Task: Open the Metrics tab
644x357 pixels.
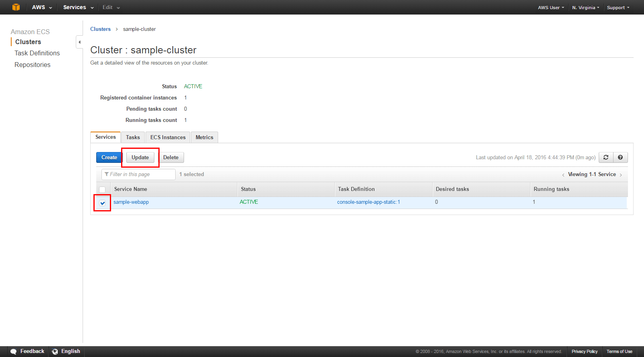Action: [205, 137]
